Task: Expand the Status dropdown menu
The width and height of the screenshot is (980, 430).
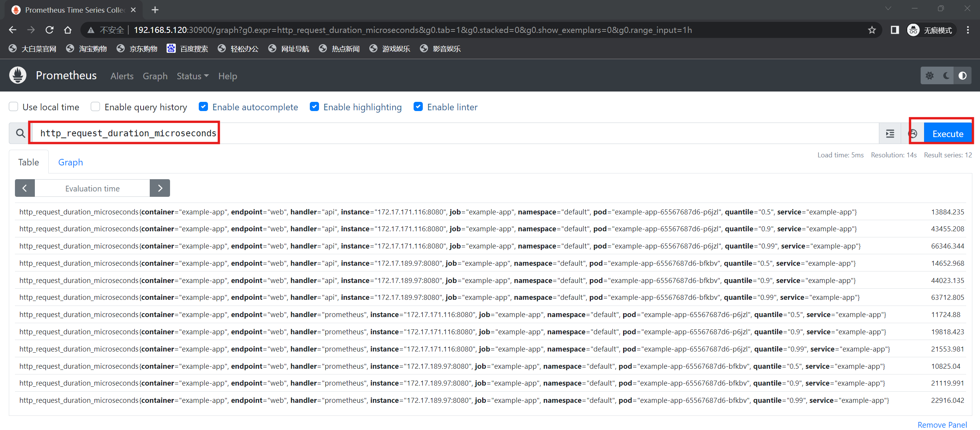Action: pos(192,76)
